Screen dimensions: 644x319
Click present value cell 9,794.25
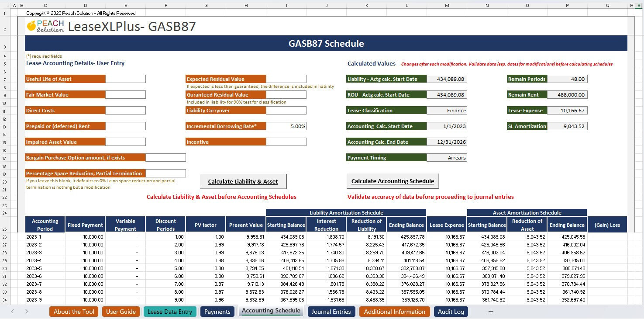point(246,268)
